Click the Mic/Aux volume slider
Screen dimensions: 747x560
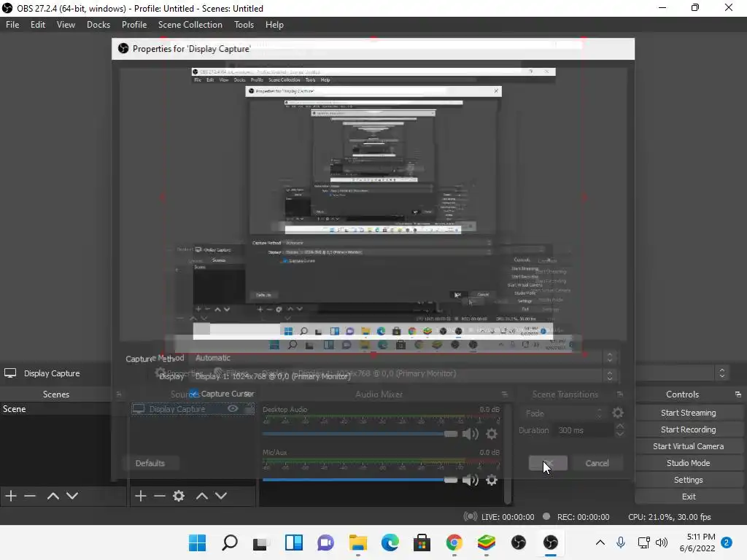(360, 480)
